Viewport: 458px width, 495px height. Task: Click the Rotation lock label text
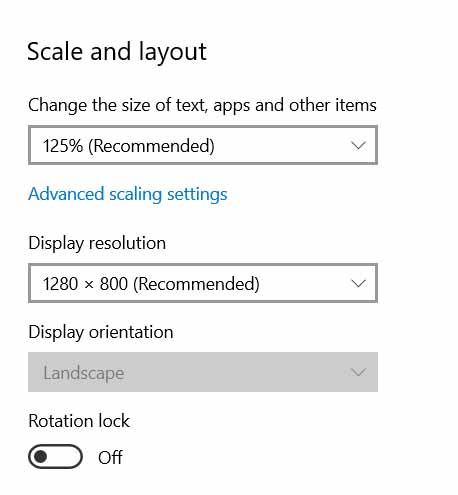(79, 421)
